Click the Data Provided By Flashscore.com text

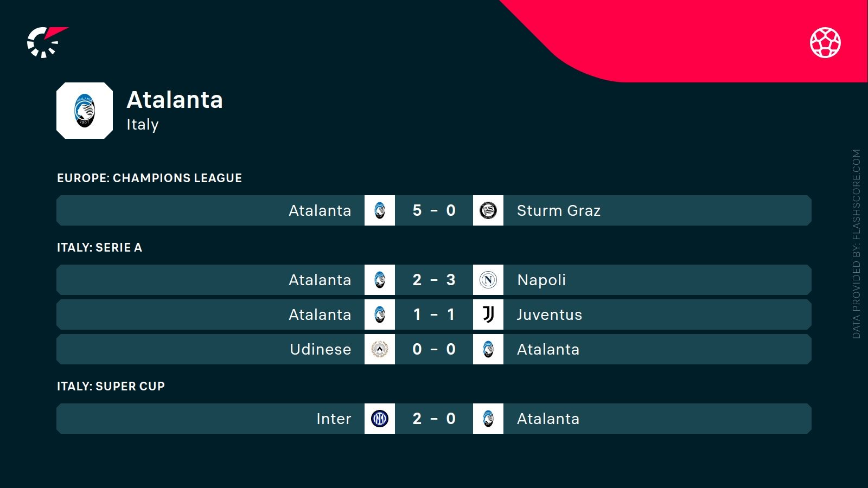[856, 244]
